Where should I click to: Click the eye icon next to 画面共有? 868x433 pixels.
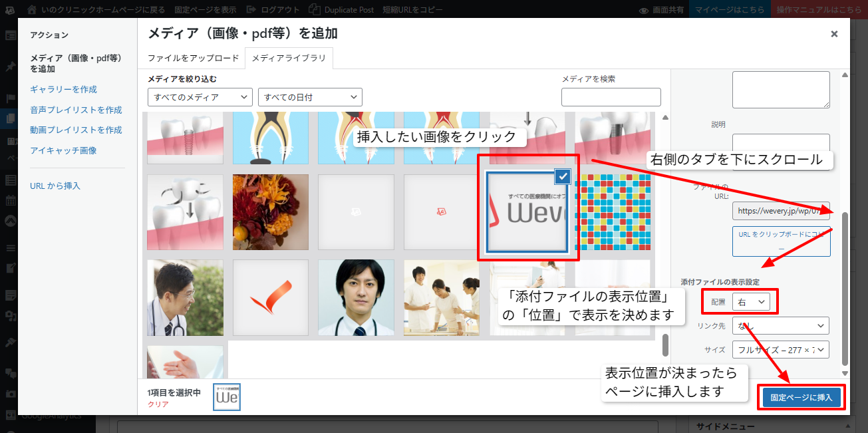tap(643, 10)
